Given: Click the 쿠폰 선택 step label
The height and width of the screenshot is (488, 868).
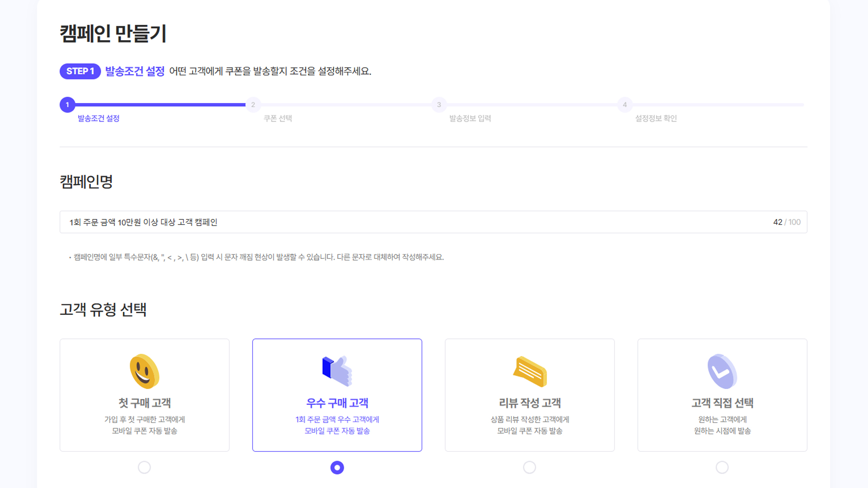Looking at the screenshot, I should 278,118.
